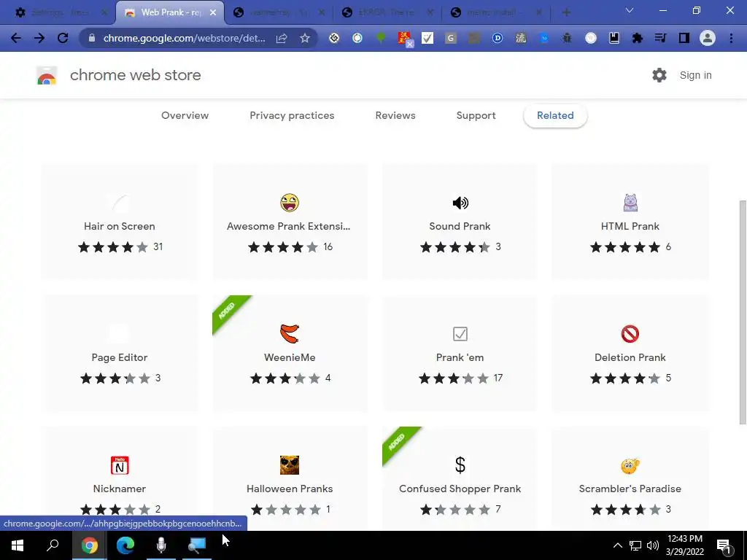
Task: Open the blue D extension icon
Action: coord(498,38)
